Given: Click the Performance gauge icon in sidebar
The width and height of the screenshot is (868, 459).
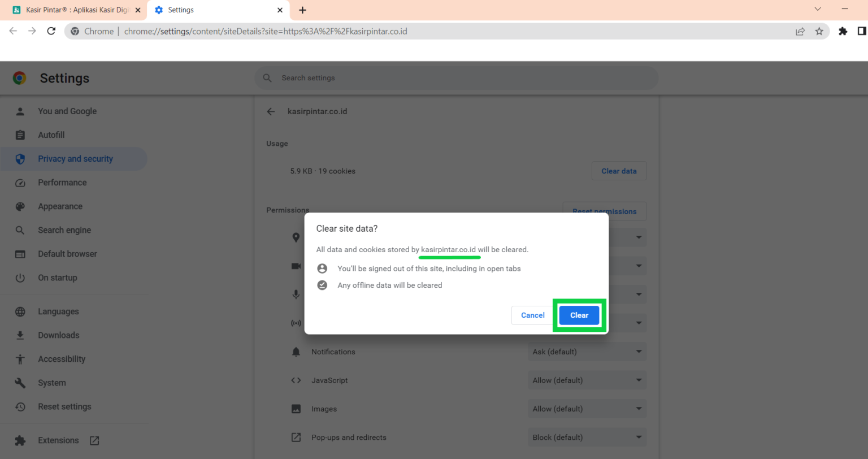Looking at the screenshot, I should (x=21, y=182).
